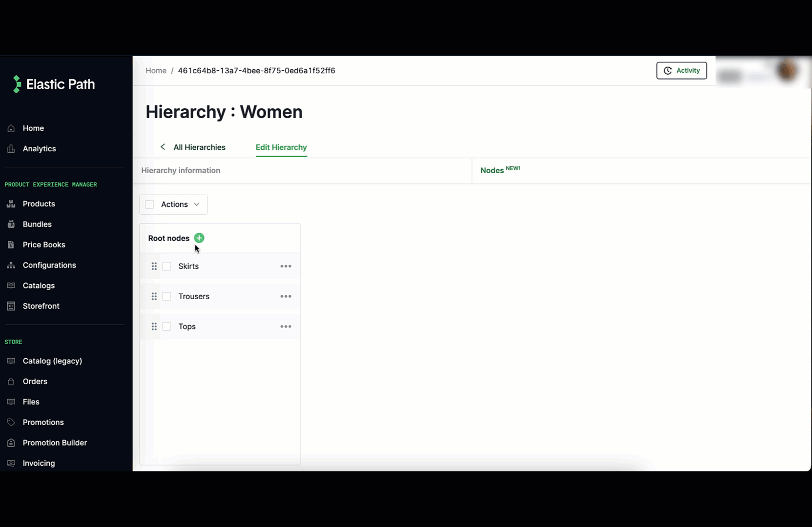This screenshot has height=527, width=812.
Task: Open the Actions dropdown
Action: [x=179, y=204]
